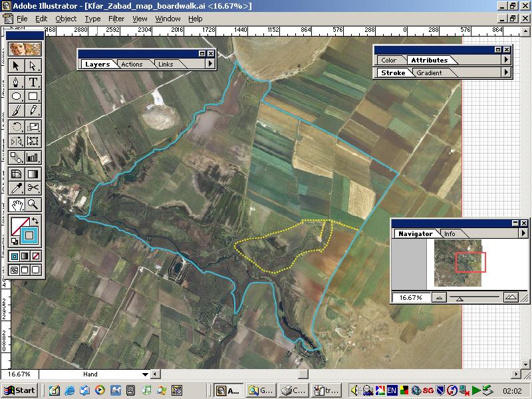
Task: Open the Filter menu
Action: coord(116,19)
